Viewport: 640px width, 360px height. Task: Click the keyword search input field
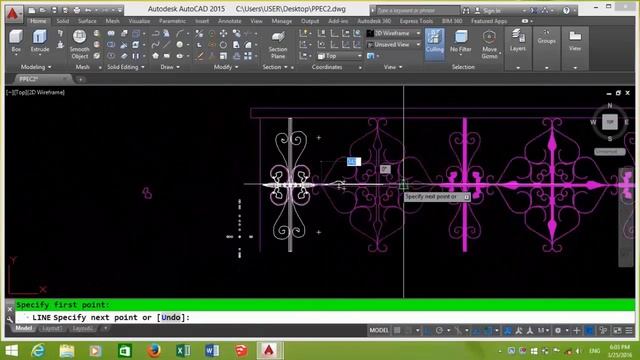(x=417, y=11)
